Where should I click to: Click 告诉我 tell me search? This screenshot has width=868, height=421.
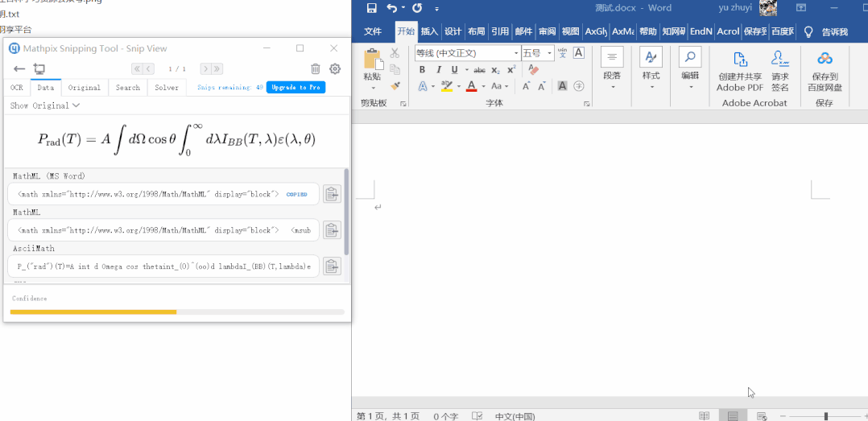tap(834, 31)
